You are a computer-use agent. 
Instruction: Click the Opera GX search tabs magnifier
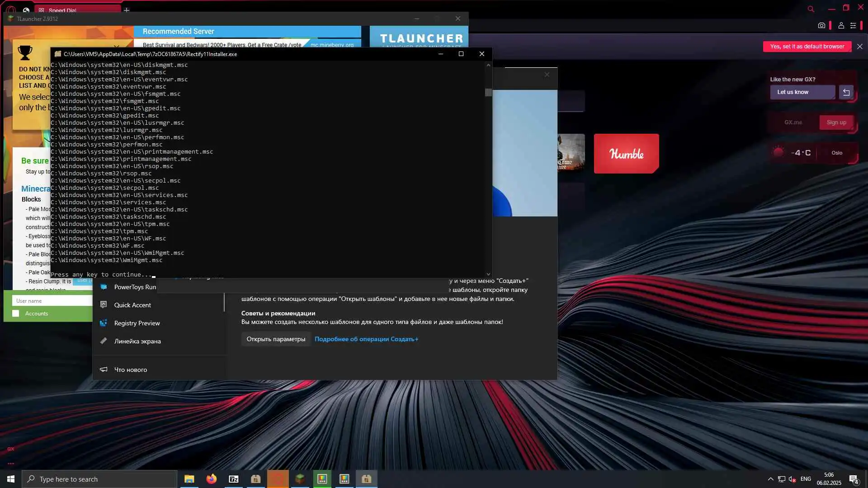[811, 9]
